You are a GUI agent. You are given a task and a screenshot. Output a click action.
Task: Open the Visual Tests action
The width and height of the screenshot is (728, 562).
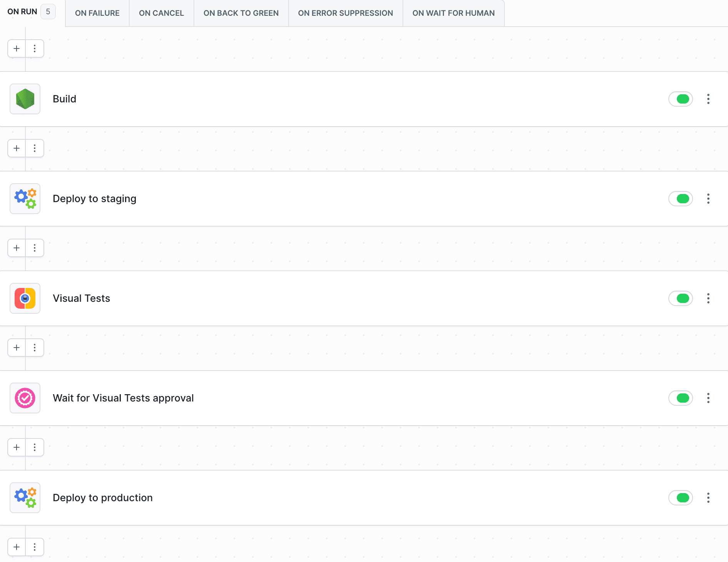point(364,298)
